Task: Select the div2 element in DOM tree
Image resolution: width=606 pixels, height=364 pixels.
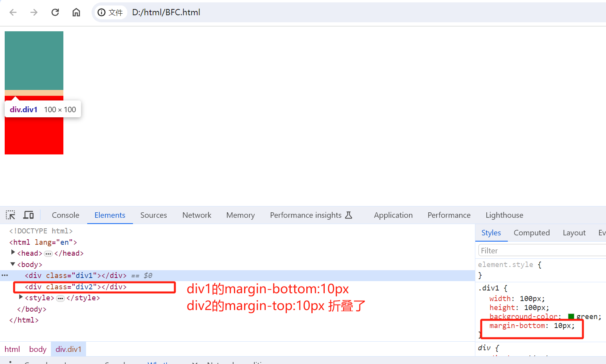Action: click(76, 287)
